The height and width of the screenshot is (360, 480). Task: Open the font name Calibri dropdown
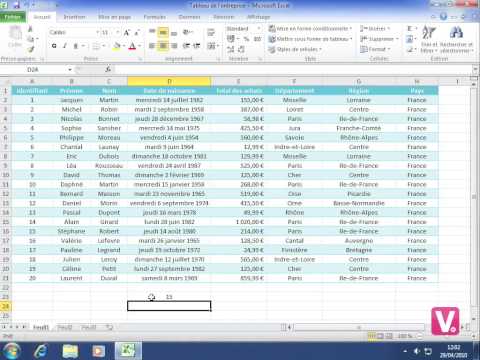[98, 32]
